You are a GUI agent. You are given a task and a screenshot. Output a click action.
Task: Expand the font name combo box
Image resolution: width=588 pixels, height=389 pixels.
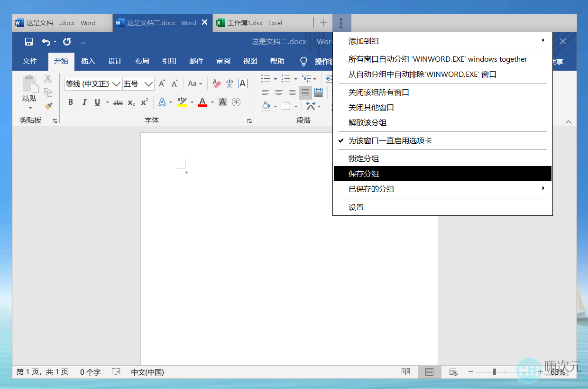click(x=116, y=83)
